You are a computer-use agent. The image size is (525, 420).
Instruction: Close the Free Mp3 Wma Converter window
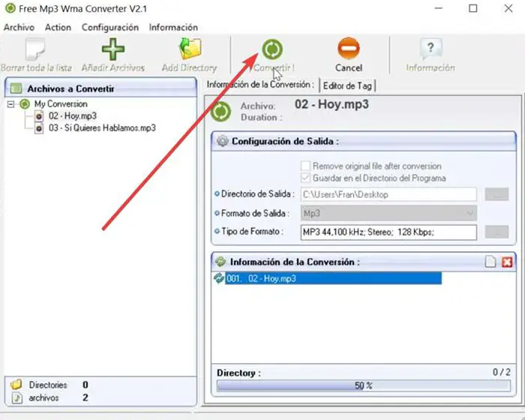point(508,8)
